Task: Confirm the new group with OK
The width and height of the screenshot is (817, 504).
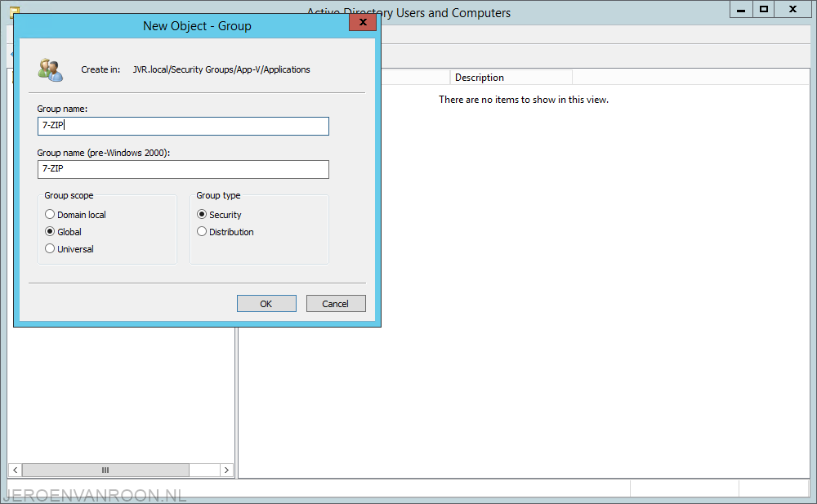Action: (266, 303)
